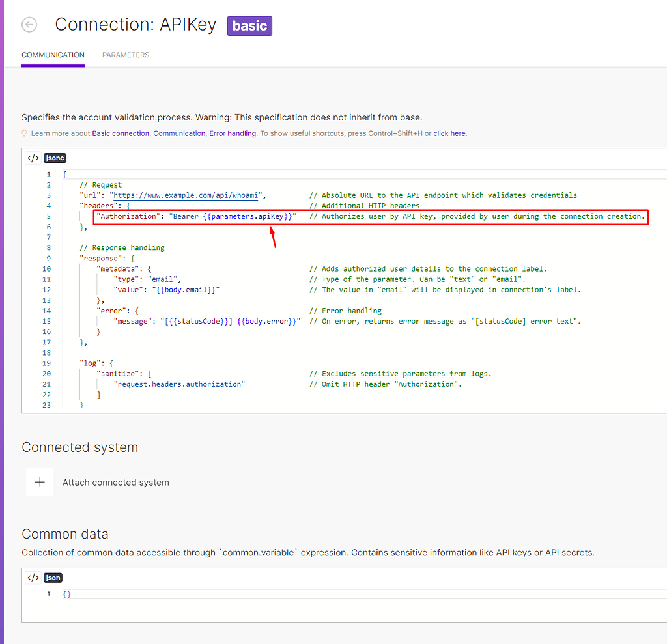Viewport: 667px width, 644px height.
Task: Click the jsonc language badge
Action: 55,158
